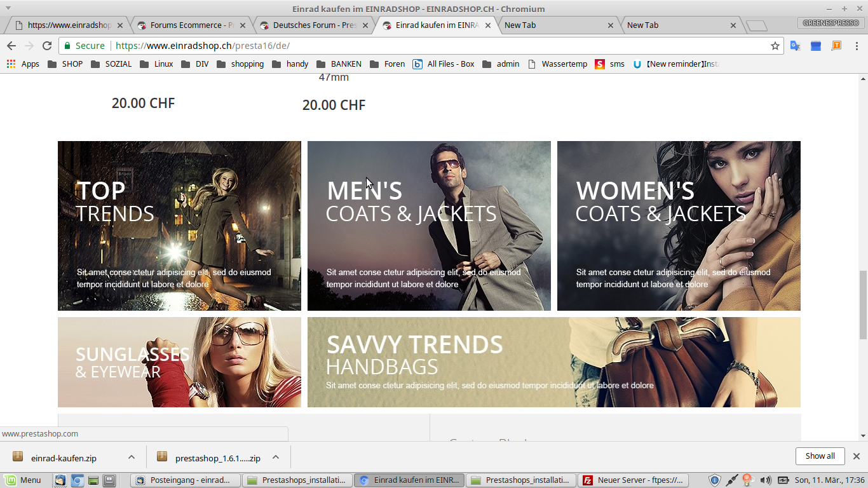Image resolution: width=868 pixels, height=488 pixels.
Task: Open the Linux Mint Menu
Action: coord(23,480)
